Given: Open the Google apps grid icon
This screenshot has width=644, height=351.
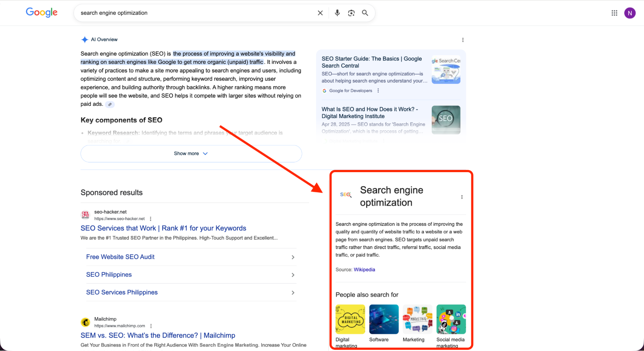Looking at the screenshot, I should [614, 13].
